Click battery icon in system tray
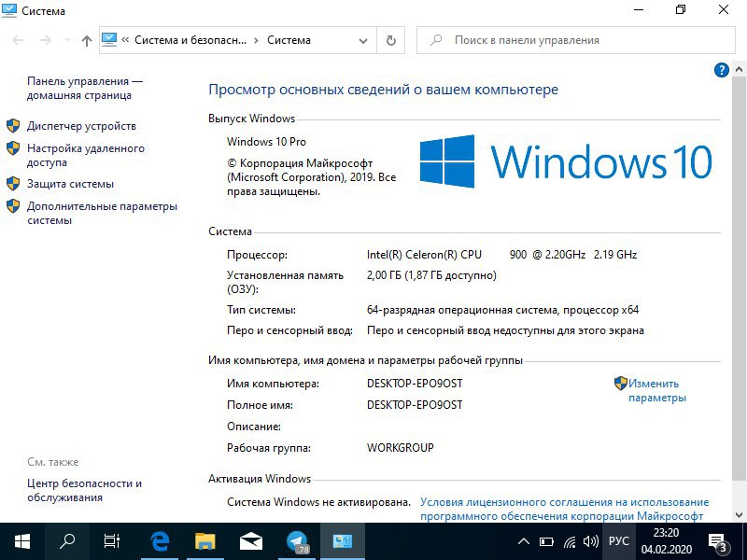 click(x=546, y=541)
